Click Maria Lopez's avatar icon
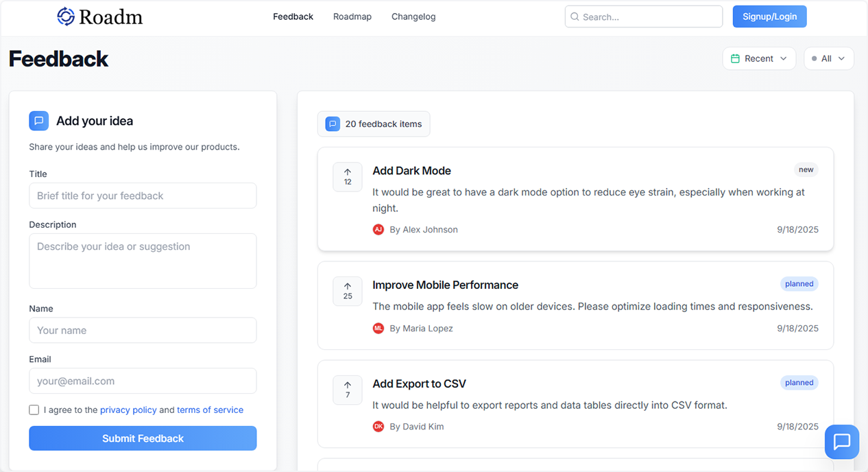This screenshot has width=868, height=472. coord(378,328)
